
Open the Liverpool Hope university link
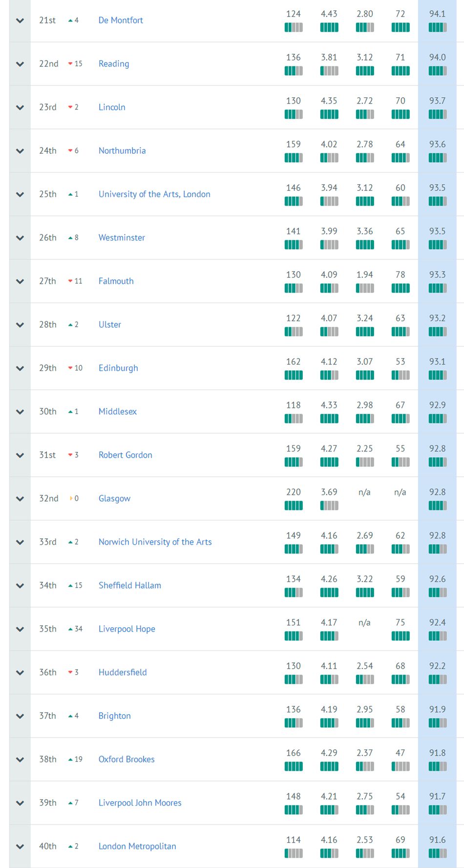127,629
